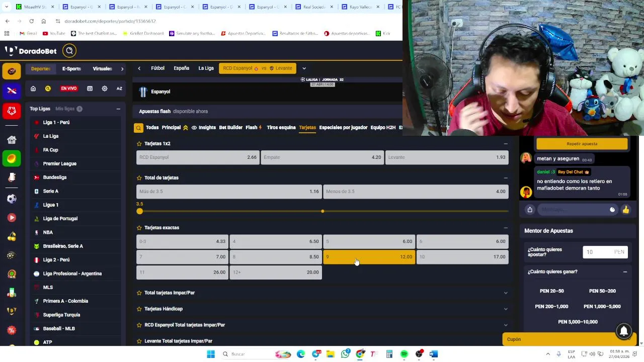Click the search icon beside Todas tab
Screen dimensions: 644x362
coord(138,128)
